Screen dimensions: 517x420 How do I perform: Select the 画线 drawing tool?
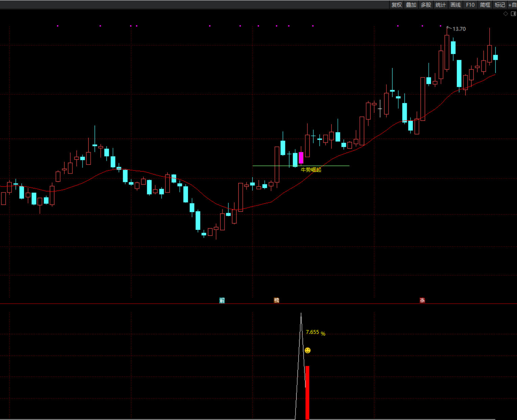455,5
